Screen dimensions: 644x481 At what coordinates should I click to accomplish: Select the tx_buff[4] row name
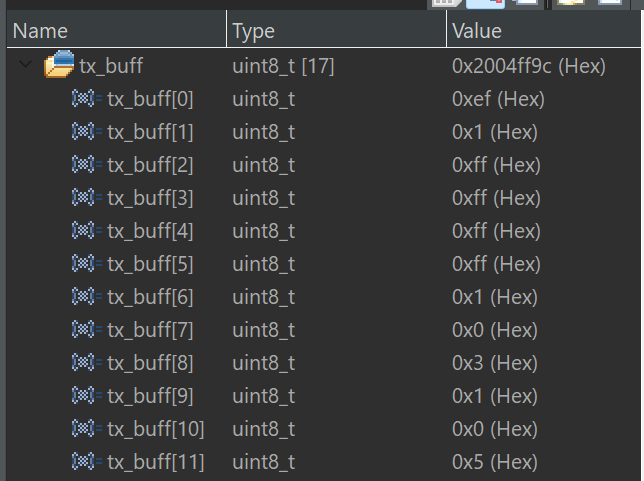[150, 231]
